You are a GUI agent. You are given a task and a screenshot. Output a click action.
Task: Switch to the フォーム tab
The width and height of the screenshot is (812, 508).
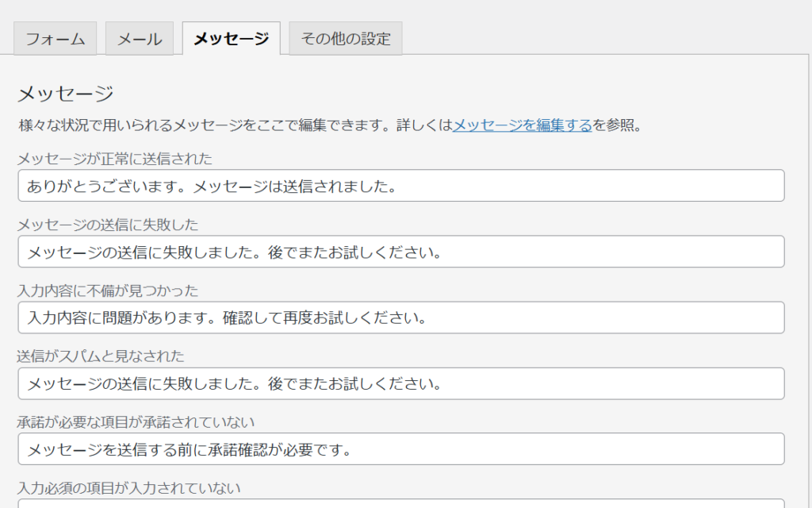[56, 39]
